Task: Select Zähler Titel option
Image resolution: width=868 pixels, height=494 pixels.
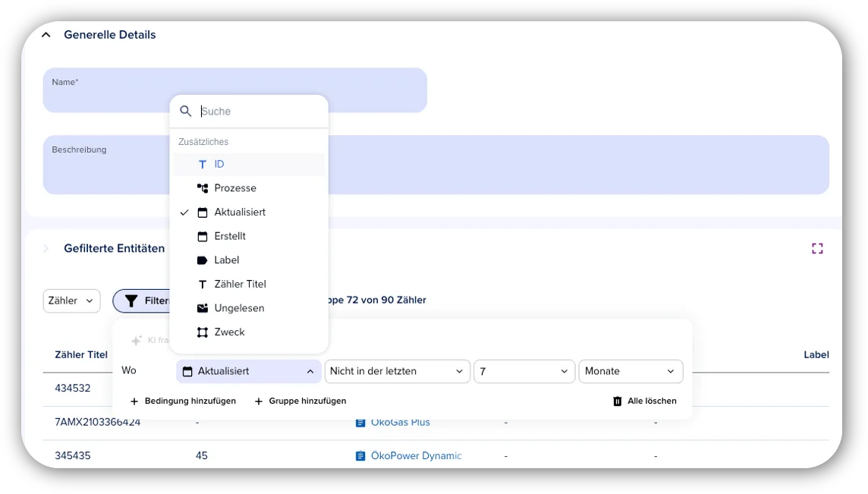Action: 249,284
